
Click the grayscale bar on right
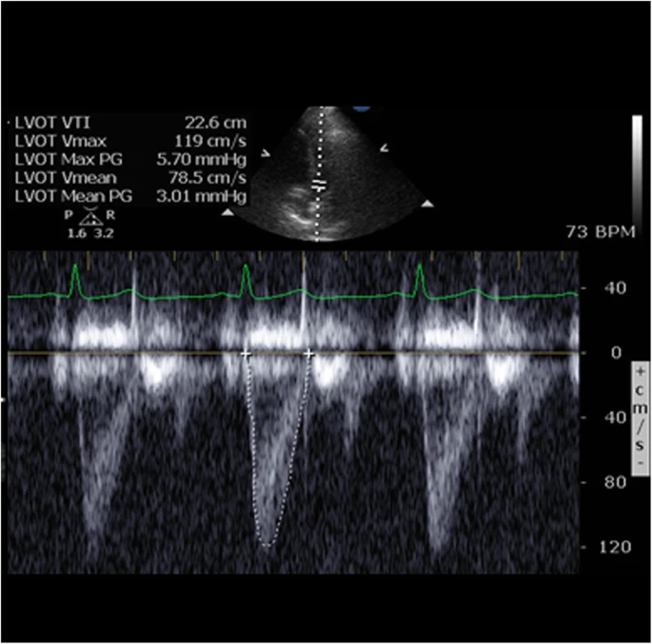click(x=637, y=170)
